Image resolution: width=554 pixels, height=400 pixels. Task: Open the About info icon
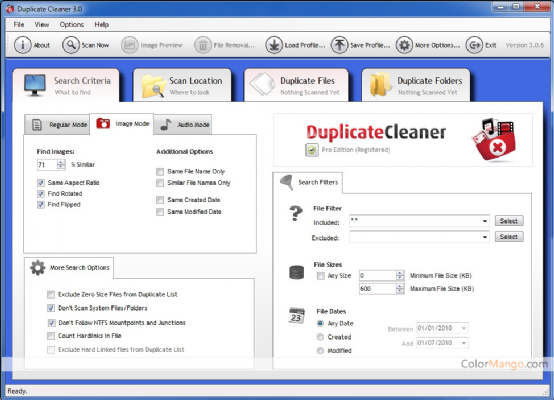[23, 45]
